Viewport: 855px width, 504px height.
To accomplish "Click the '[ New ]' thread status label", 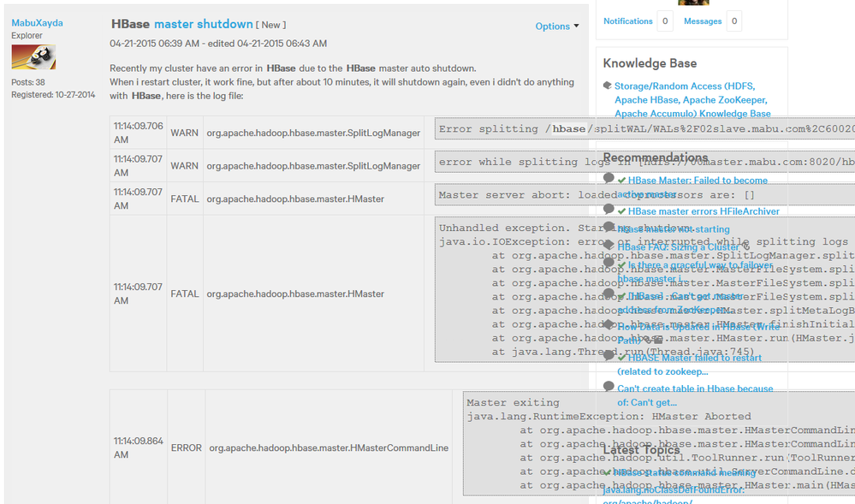I will (x=271, y=25).
